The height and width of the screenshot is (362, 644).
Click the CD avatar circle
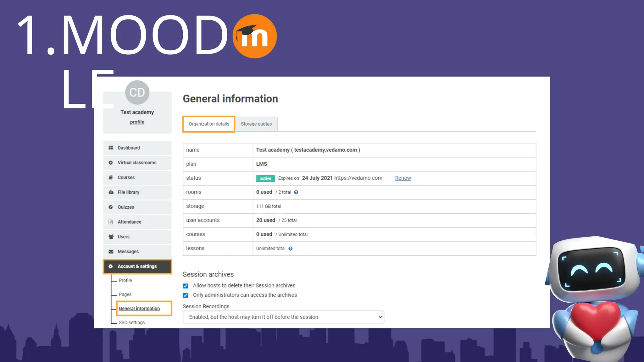137,92
